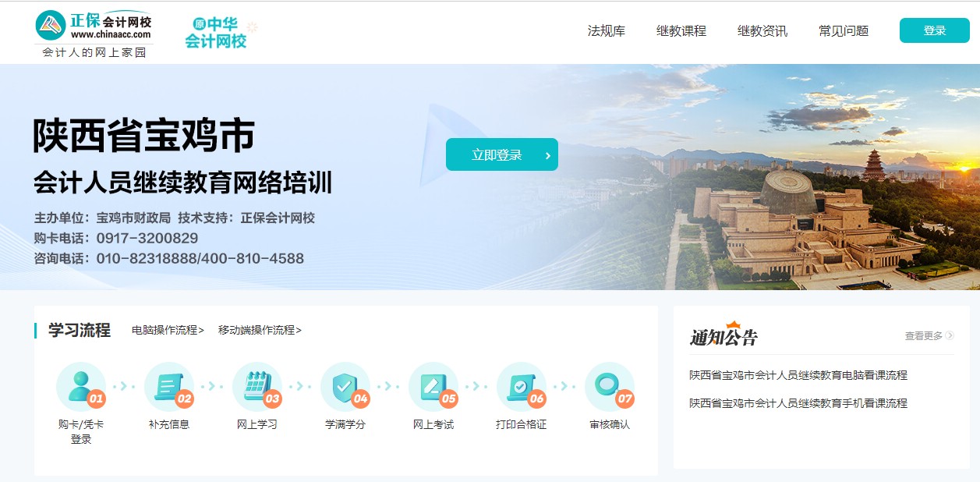Click the 购卡/凭卡登录 step 01 icon
The width and height of the screenshot is (980, 482).
(x=81, y=387)
